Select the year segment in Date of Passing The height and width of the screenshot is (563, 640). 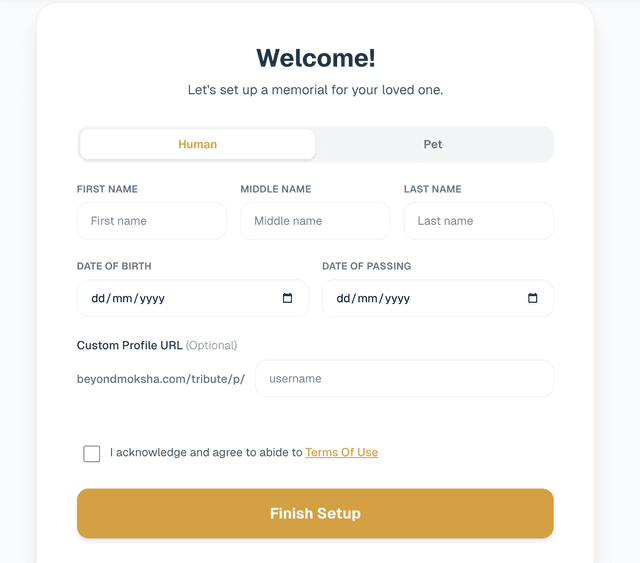click(x=394, y=298)
